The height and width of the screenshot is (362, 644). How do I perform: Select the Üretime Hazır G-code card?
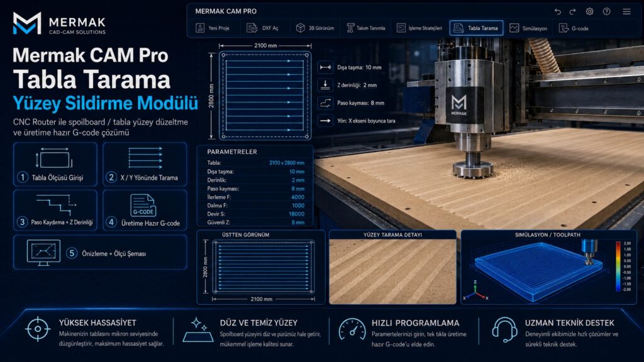(x=145, y=210)
